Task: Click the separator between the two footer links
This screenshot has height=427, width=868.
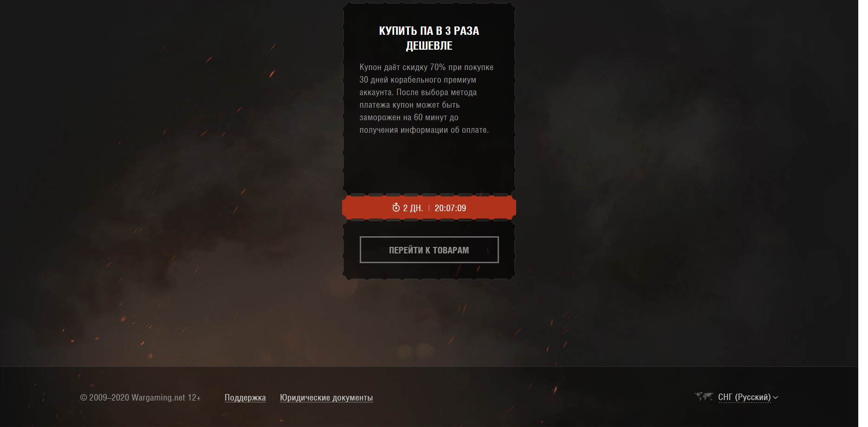Action: [x=273, y=398]
